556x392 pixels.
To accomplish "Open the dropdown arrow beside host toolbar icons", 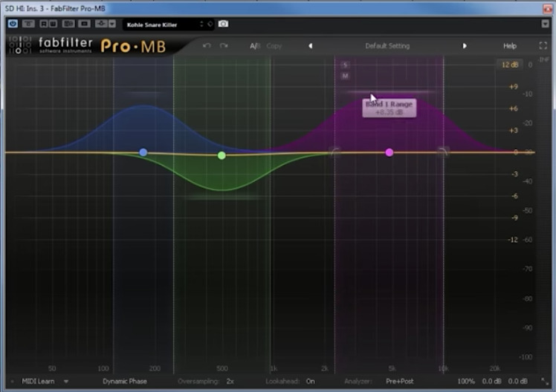I will pyautogui.click(x=112, y=24).
